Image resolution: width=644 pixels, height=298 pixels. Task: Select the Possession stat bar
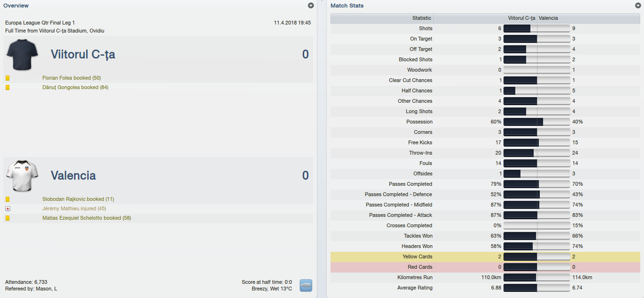pyautogui.click(x=537, y=122)
